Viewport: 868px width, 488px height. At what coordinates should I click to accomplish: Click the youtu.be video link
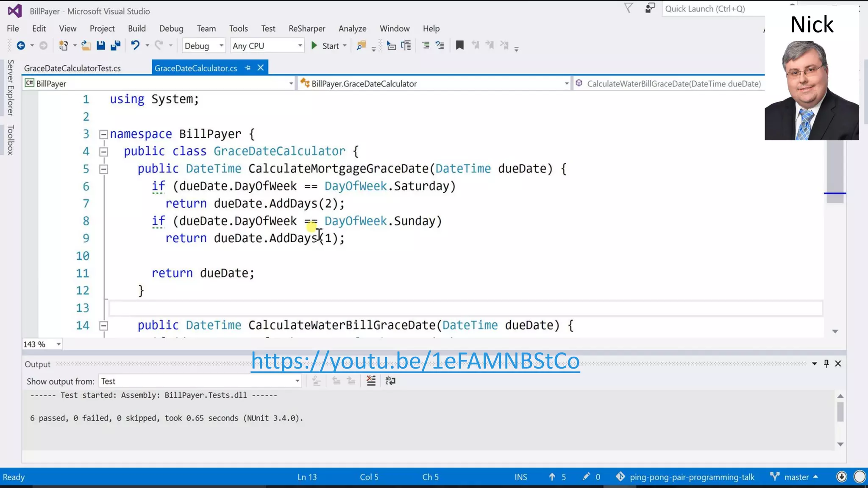pos(415,361)
